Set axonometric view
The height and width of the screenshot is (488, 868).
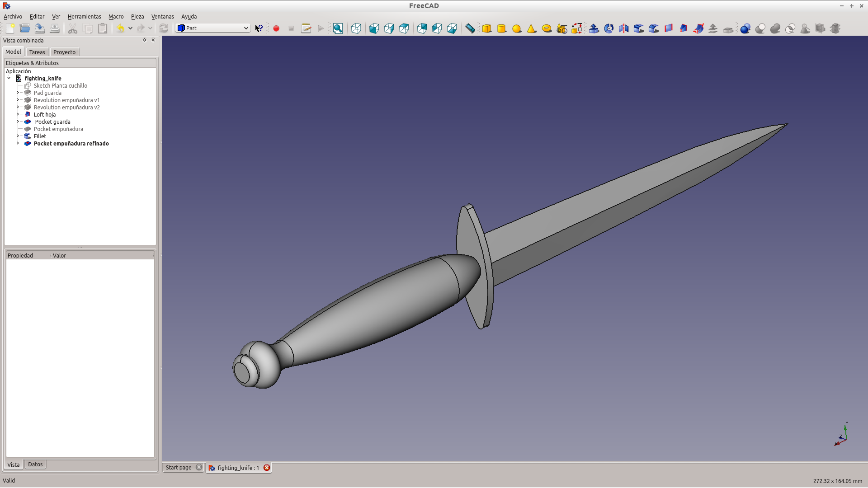coord(356,28)
